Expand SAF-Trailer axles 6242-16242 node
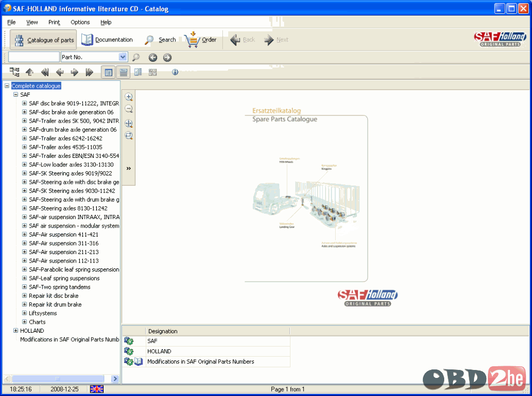This screenshot has width=532, height=396. point(24,138)
